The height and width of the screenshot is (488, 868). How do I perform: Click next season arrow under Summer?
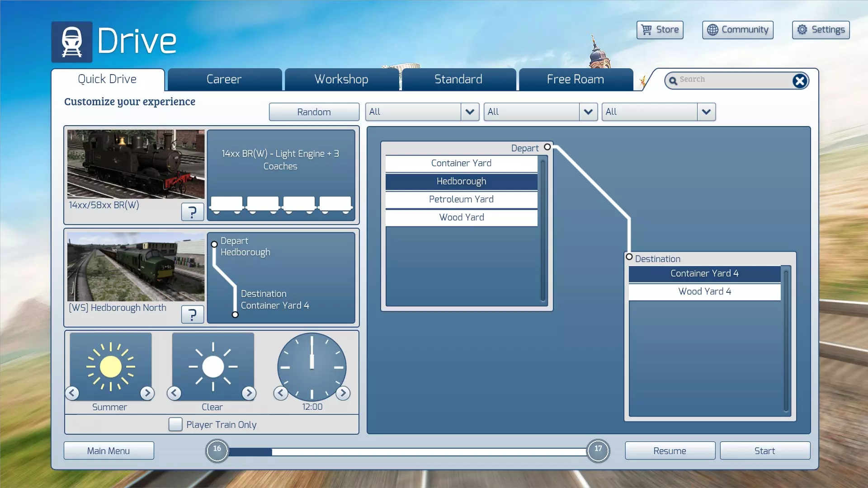tap(147, 393)
